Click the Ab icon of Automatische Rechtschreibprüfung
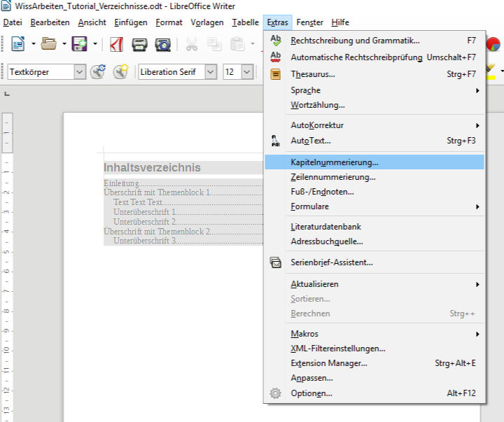Viewport: 504px width, 422px height. tap(276, 57)
